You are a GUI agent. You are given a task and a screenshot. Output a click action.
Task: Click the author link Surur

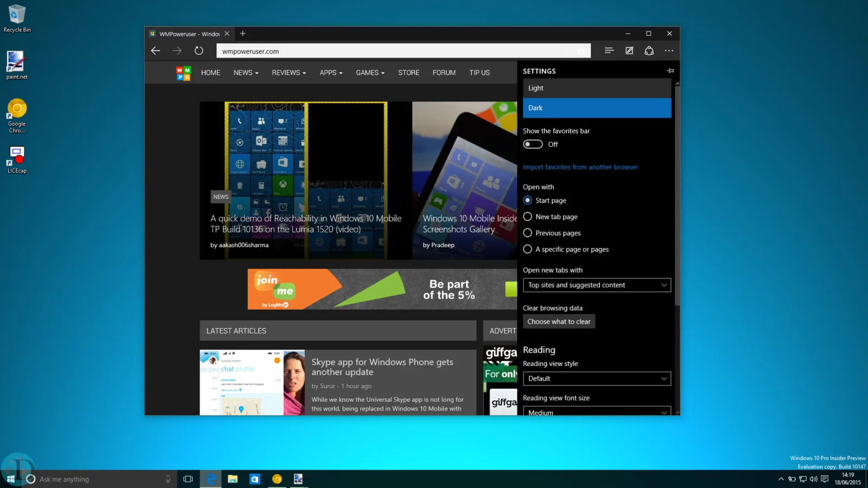pos(328,386)
